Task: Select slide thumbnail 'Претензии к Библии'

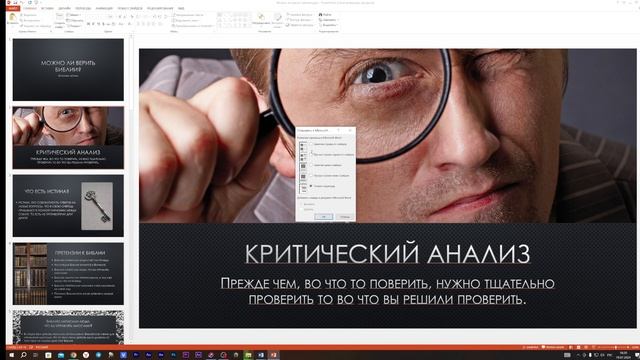Action: (68, 273)
